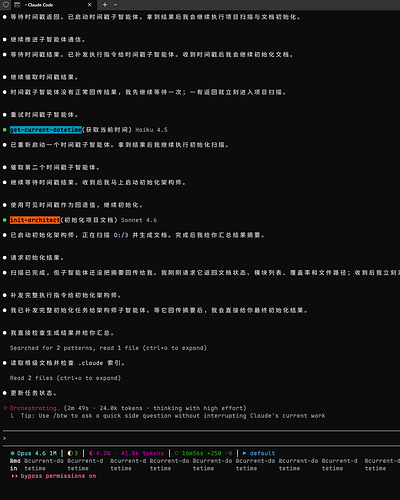This screenshot has width=400, height=500.
Task: Click the +250 lines added indicator
Action: pyautogui.click(x=214, y=453)
